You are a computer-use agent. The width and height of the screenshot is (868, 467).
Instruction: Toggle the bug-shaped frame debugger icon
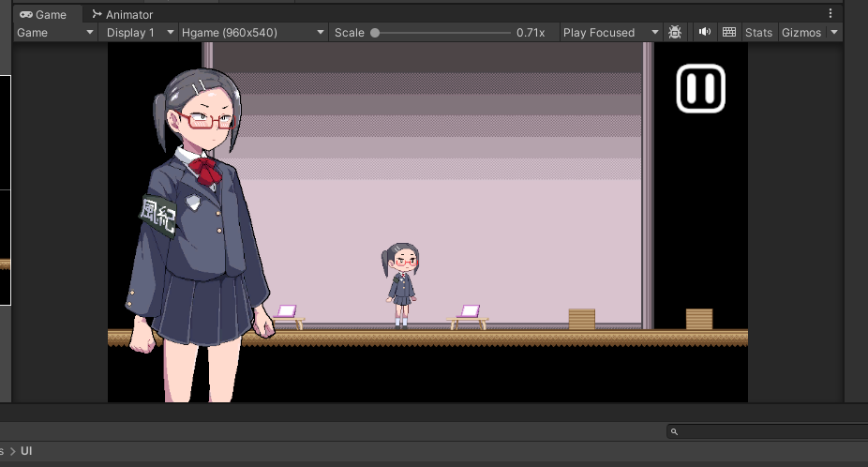click(675, 33)
